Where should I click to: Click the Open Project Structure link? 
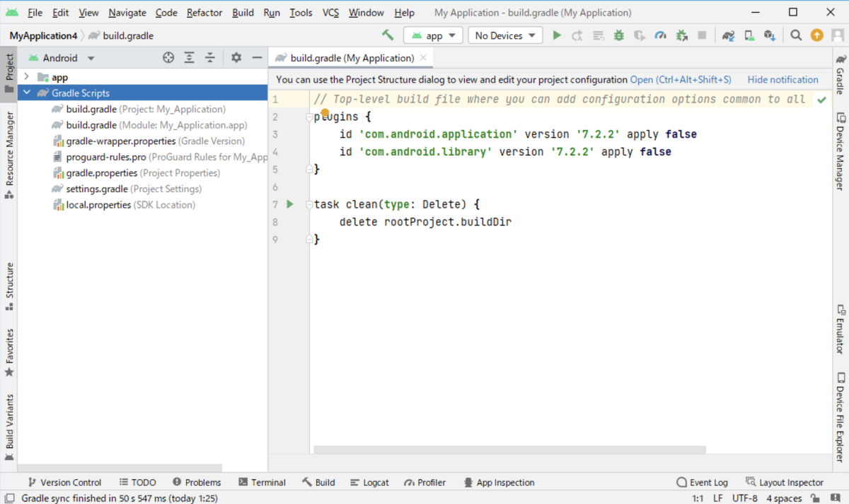click(x=681, y=80)
